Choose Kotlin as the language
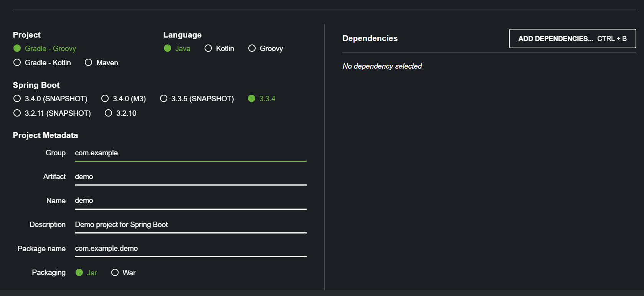The height and width of the screenshot is (296, 644). 219,48
